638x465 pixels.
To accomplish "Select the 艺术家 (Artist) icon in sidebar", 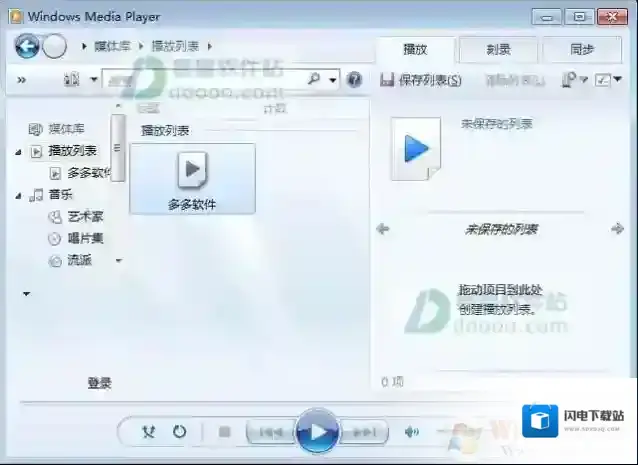I will point(56,217).
